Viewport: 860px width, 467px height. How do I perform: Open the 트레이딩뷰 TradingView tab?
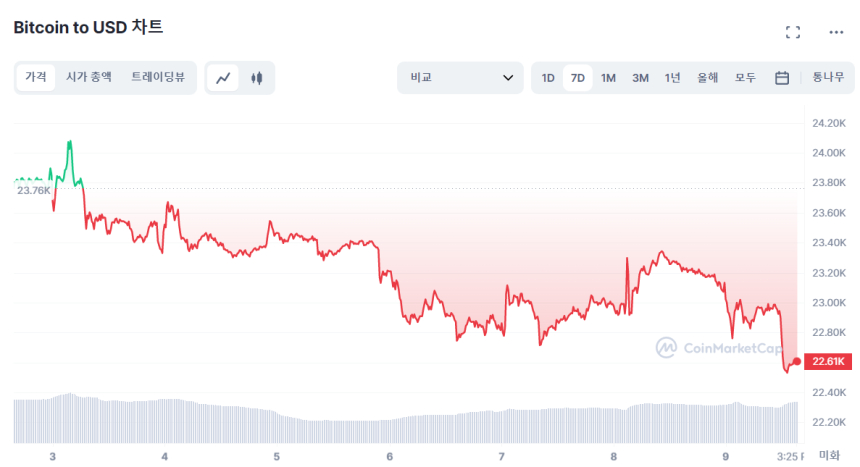tap(158, 77)
